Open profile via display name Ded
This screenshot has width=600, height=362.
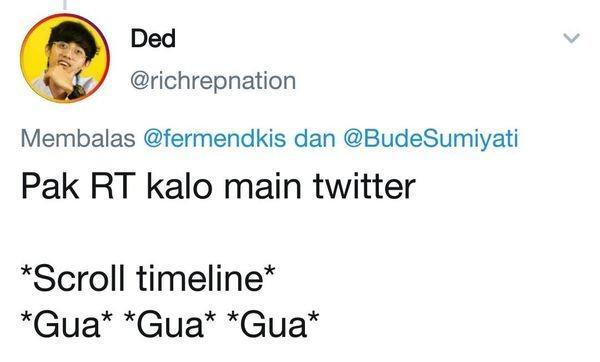[x=153, y=38]
